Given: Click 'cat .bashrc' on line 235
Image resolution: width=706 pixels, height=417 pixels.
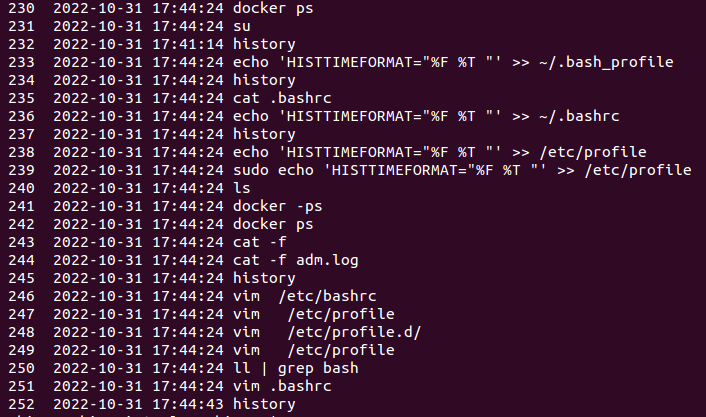Looking at the screenshot, I should click(x=282, y=98).
